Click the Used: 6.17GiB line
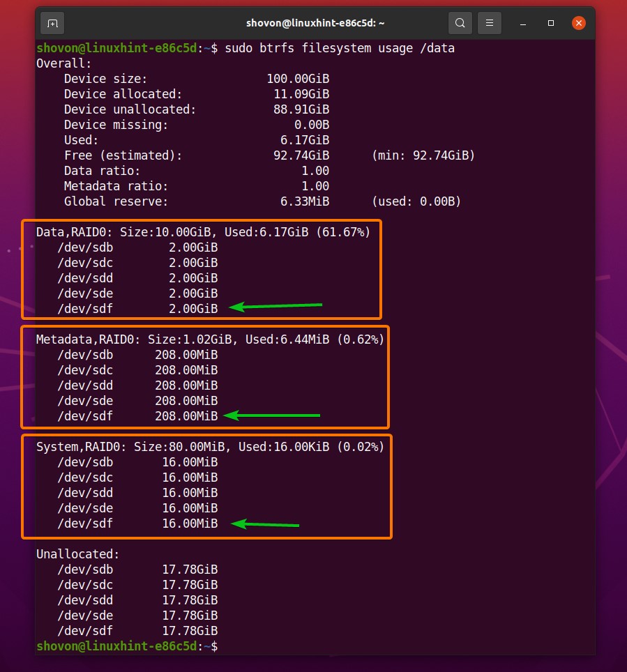Viewport: 627px width, 672px height. (x=139, y=140)
